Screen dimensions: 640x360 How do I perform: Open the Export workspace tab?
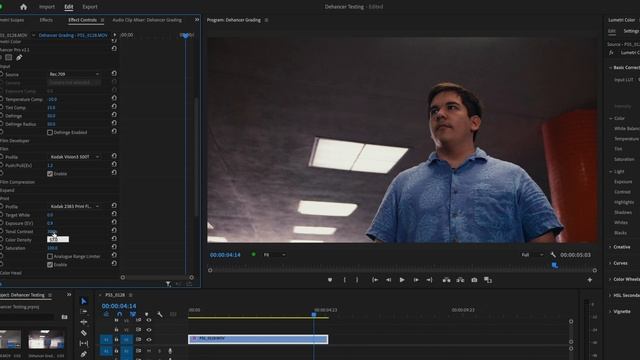click(90, 7)
